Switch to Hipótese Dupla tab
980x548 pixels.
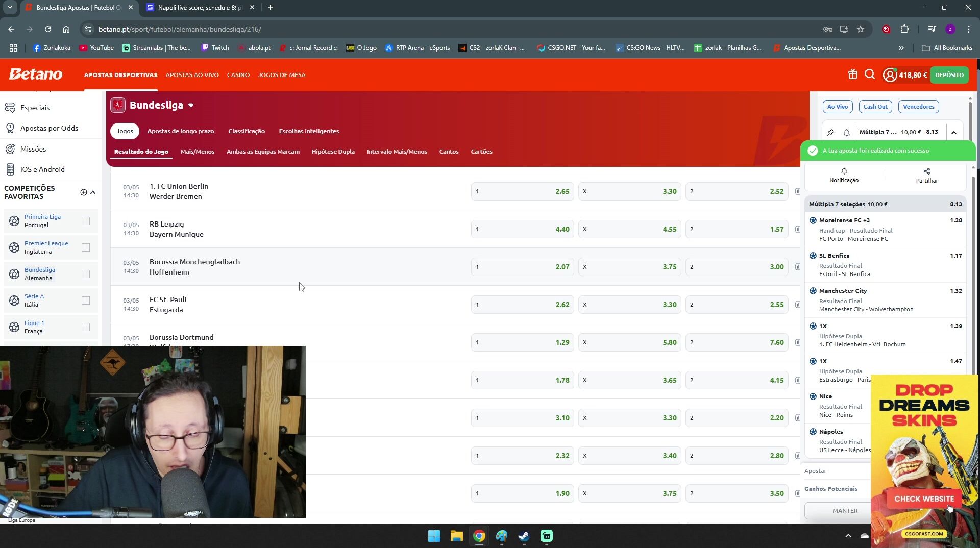(333, 152)
